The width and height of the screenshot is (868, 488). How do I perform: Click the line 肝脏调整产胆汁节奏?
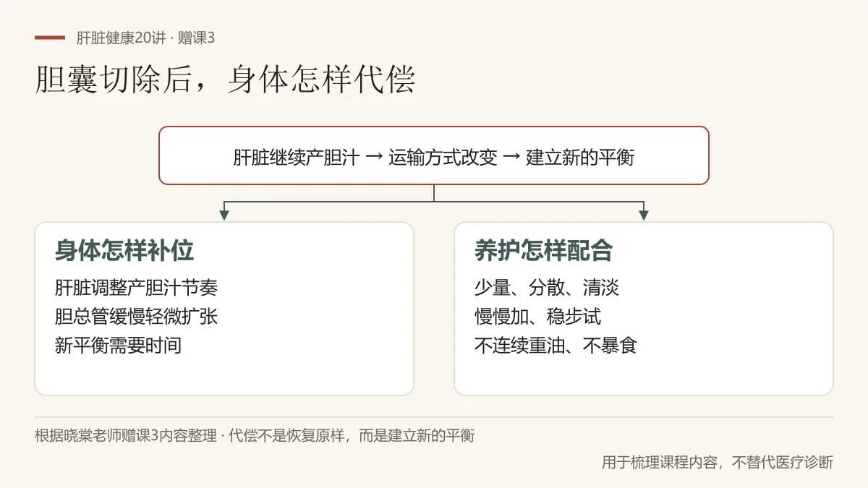136,288
